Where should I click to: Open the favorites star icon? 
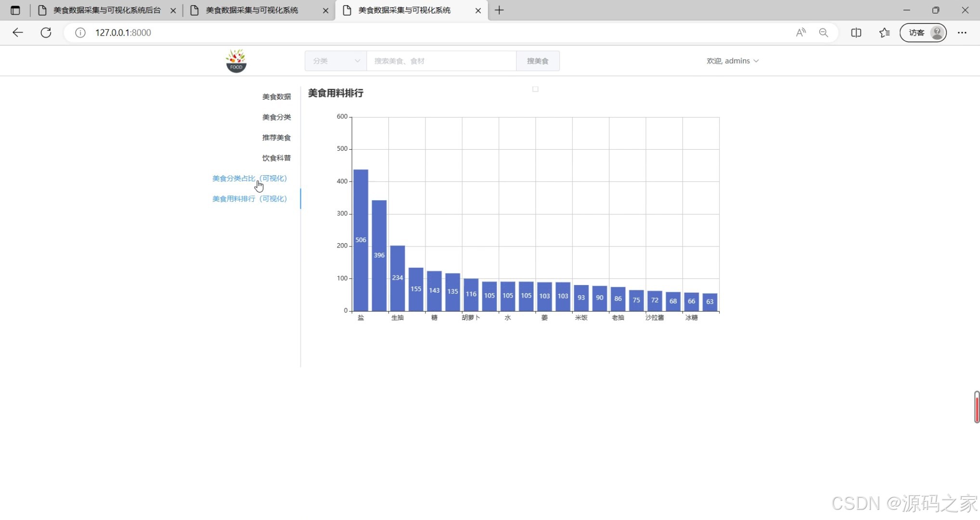pos(884,33)
